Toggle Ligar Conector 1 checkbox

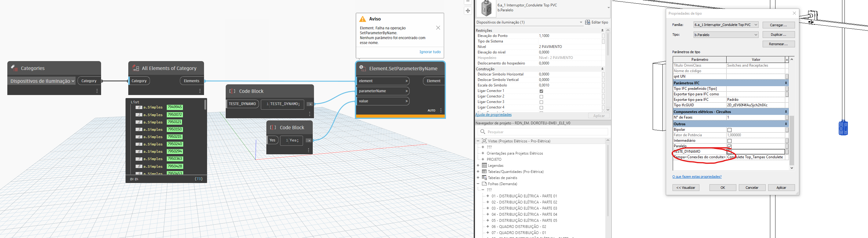[542, 91]
